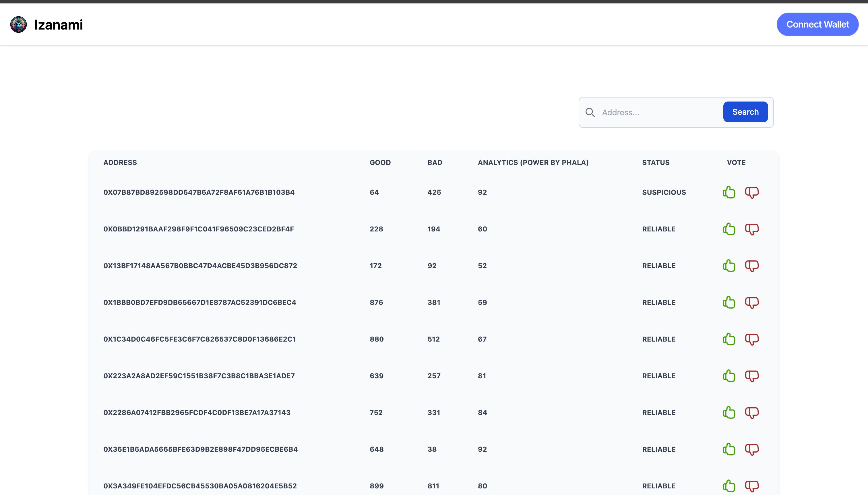Upvote address 0X07B87BD892598DD547B6A72F8AF61A76B1B103B4
This screenshot has height=495, width=868.
coord(729,192)
